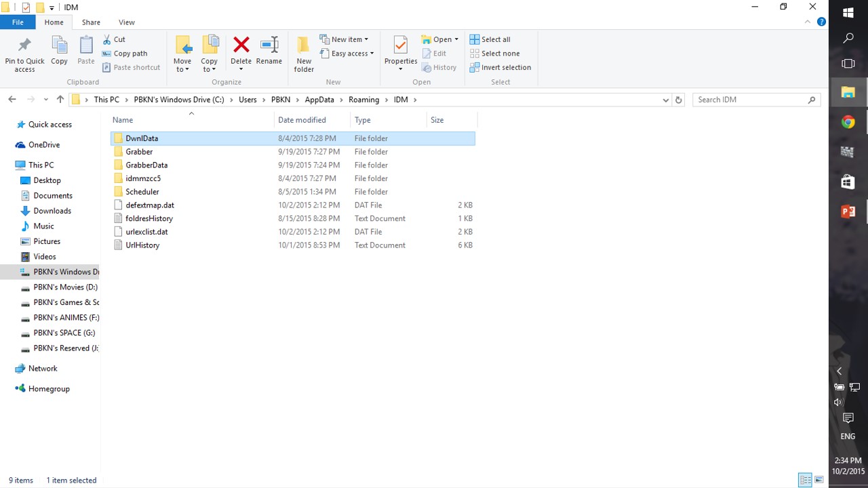Click Copy path button
868x488 pixels.
coord(125,54)
